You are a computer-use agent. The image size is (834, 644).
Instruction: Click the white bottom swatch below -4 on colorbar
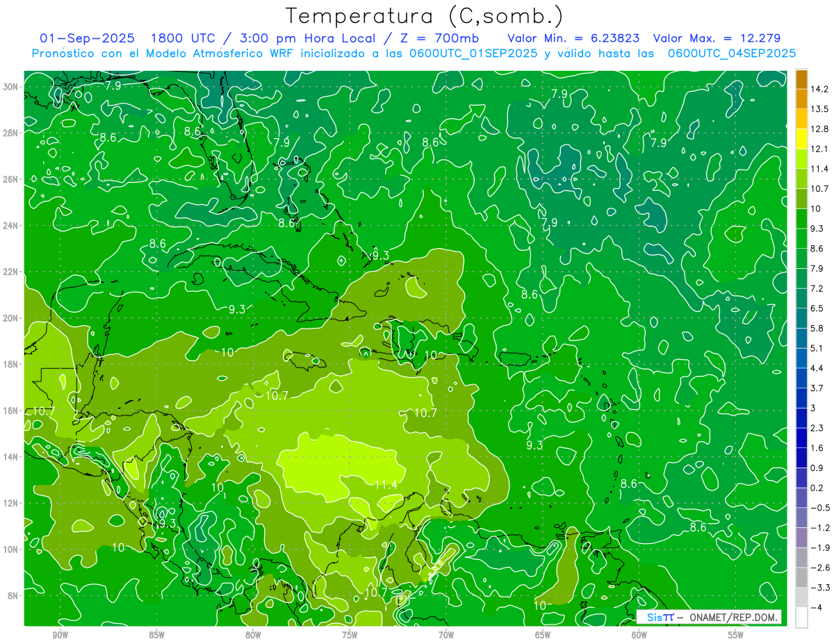(x=801, y=617)
